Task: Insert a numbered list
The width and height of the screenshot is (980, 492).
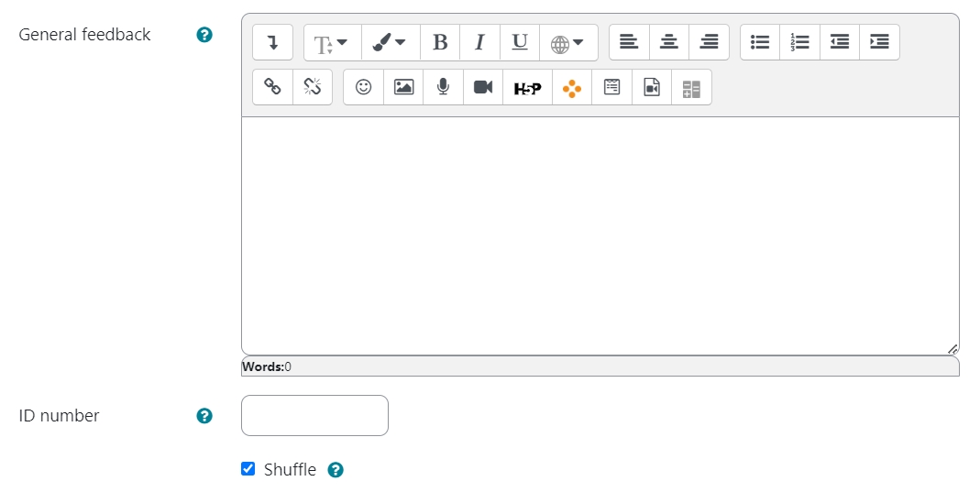Action: pyautogui.click(x=800, y=42)
